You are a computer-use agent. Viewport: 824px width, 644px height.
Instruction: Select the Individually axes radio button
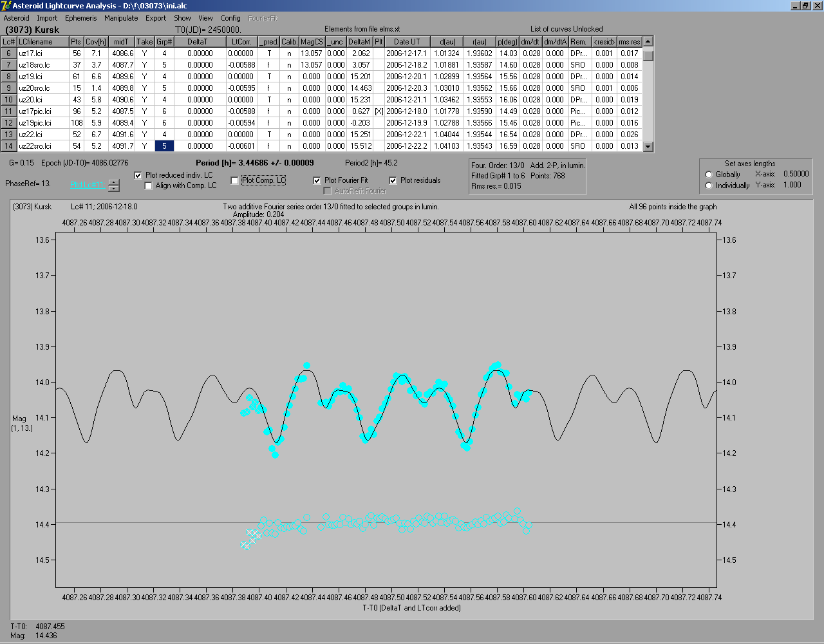pyautogui.click(x=709, y=185)
